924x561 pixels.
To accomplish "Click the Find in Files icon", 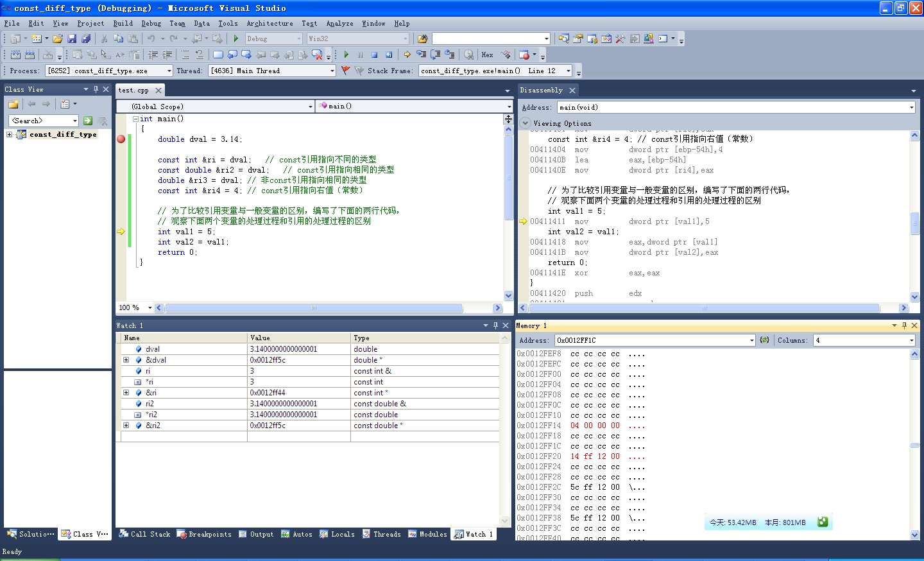I will (422, 39).
